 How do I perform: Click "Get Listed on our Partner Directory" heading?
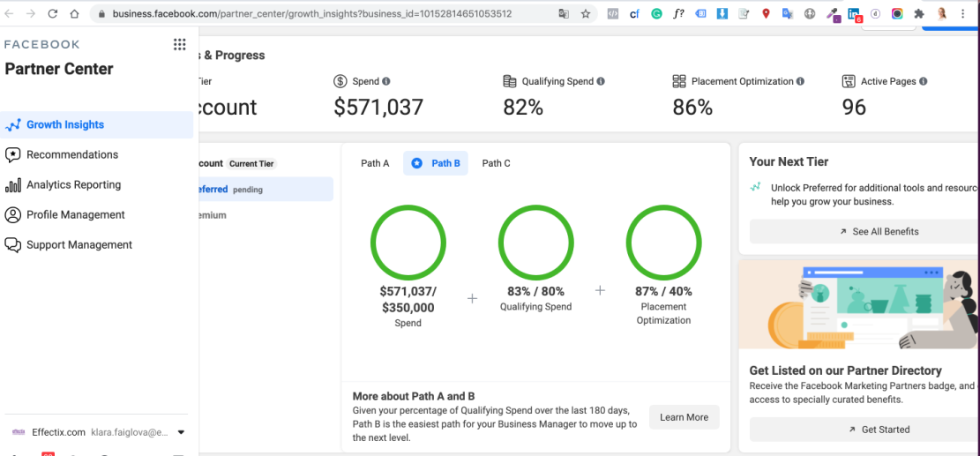[x=846, y=370]
